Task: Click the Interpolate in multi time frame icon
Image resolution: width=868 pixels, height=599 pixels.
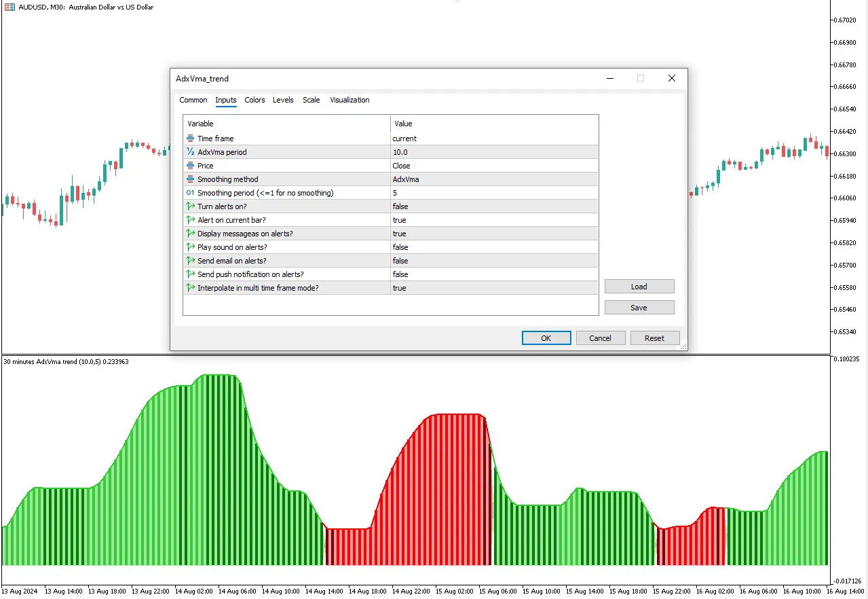Action: click(190, 288)
